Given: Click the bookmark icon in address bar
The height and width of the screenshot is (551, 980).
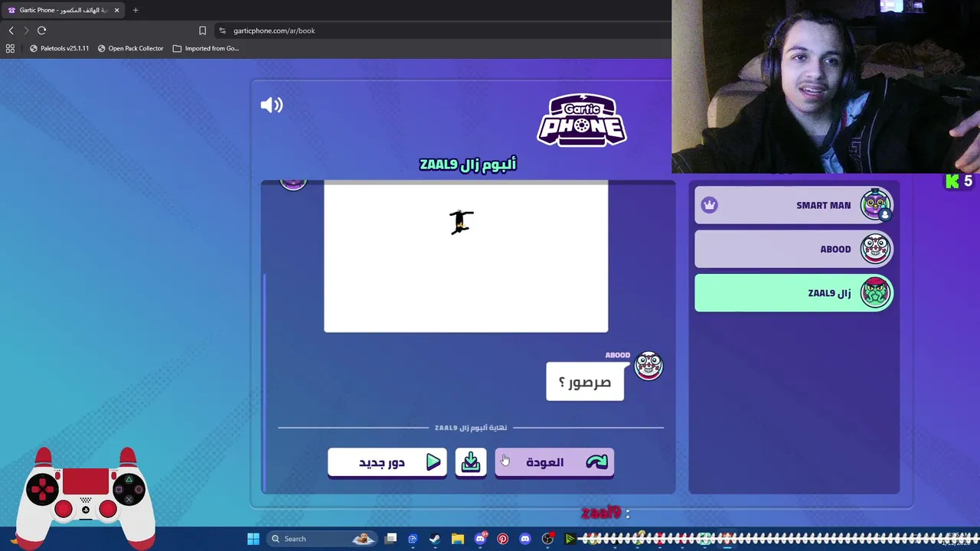Looking at the screenshot, I should point(202,31).
